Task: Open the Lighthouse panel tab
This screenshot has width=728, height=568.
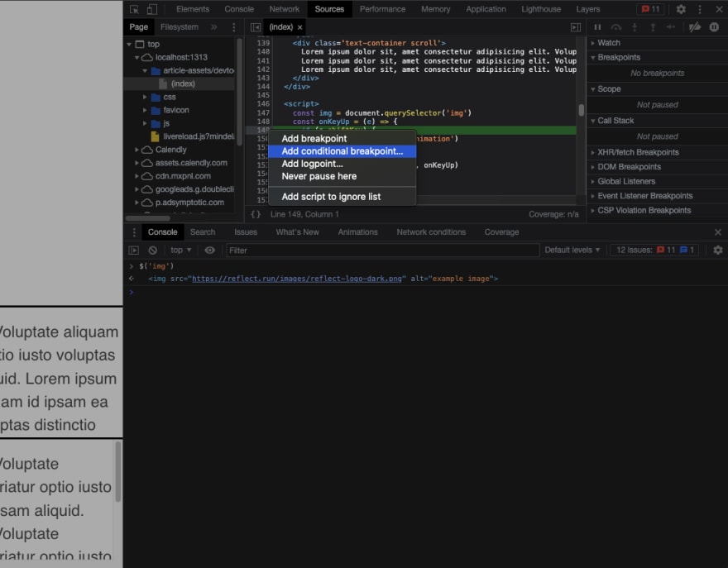Action: pos(541,9)
